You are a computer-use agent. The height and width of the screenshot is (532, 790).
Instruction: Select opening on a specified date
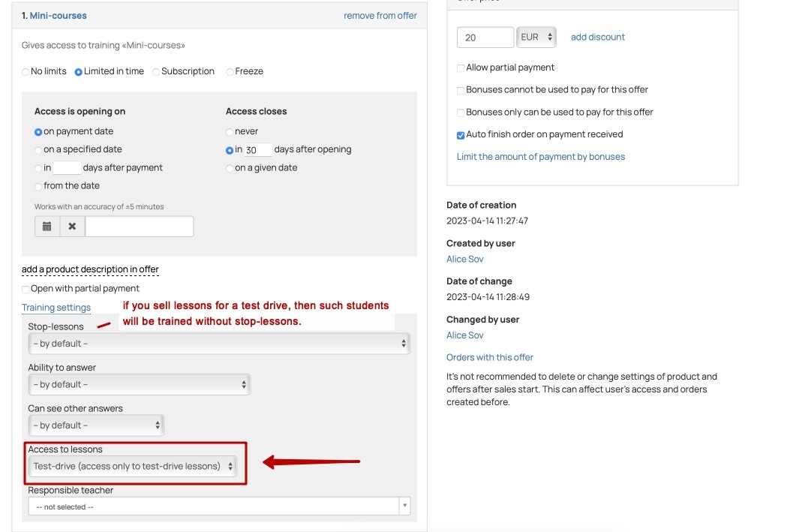[x=38, y=150]
